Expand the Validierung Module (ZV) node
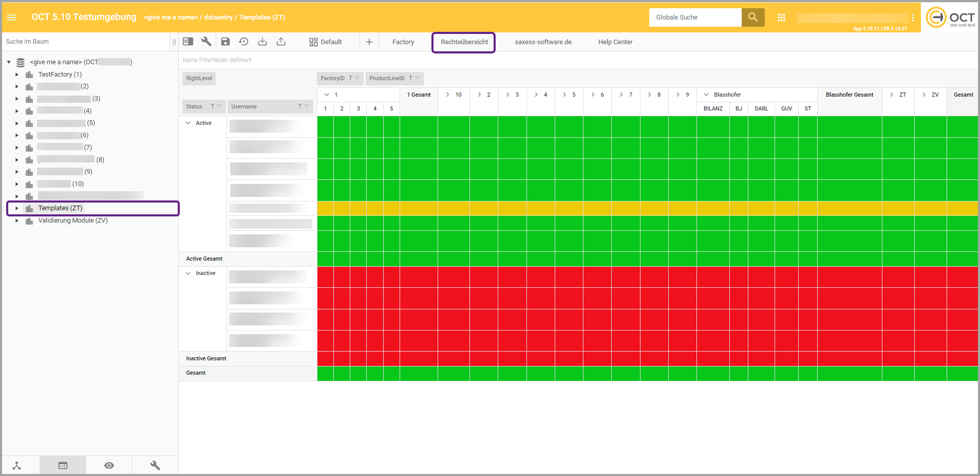 click(x=17, y=221)
